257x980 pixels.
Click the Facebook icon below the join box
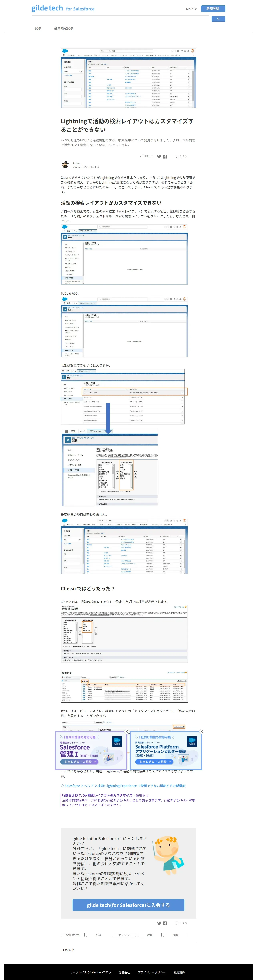coord(165,923)
